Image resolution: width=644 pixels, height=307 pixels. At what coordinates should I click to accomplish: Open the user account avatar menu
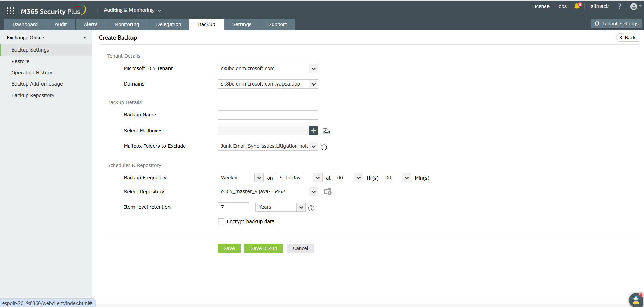(635, 6)
